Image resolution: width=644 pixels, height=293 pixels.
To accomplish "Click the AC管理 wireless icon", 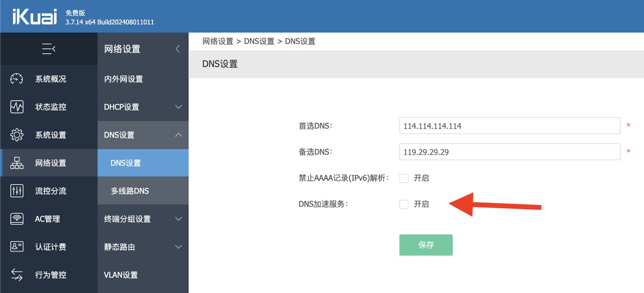I will 17,219.
